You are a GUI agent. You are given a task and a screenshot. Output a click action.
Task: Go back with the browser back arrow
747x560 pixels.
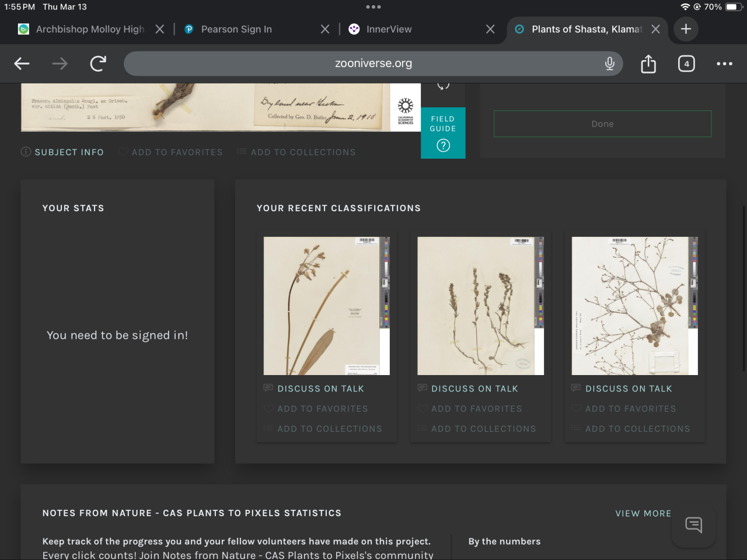(x=22, y=64)
